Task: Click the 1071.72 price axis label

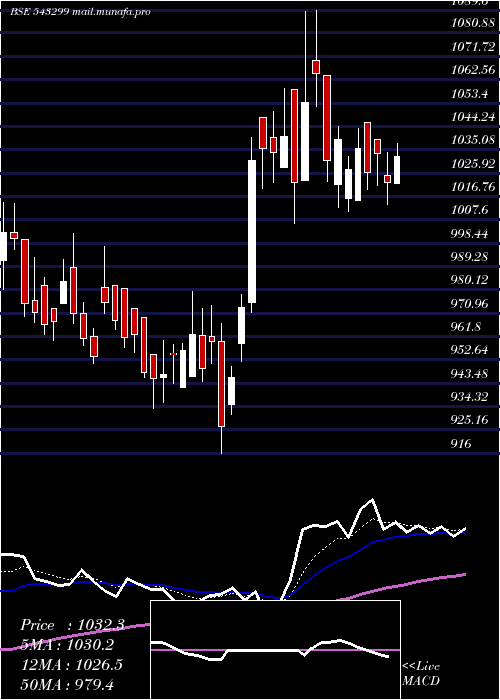Action: [x=473, y=46]
